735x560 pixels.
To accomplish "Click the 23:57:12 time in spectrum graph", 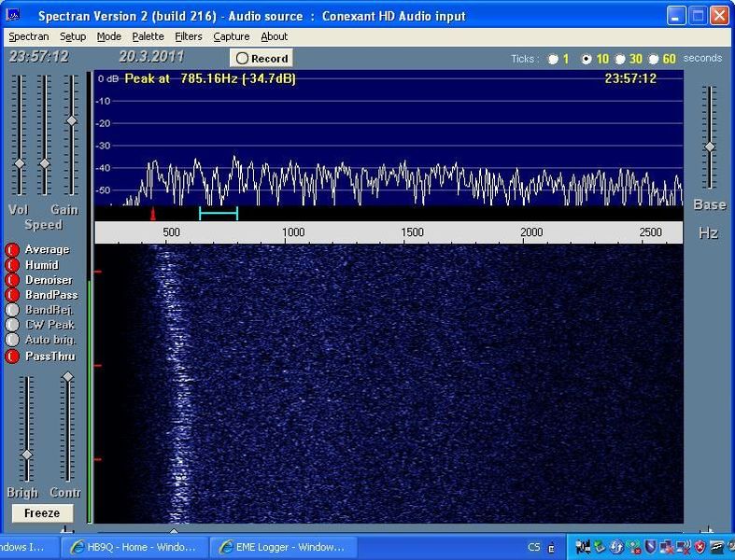I will click(630, 78).
